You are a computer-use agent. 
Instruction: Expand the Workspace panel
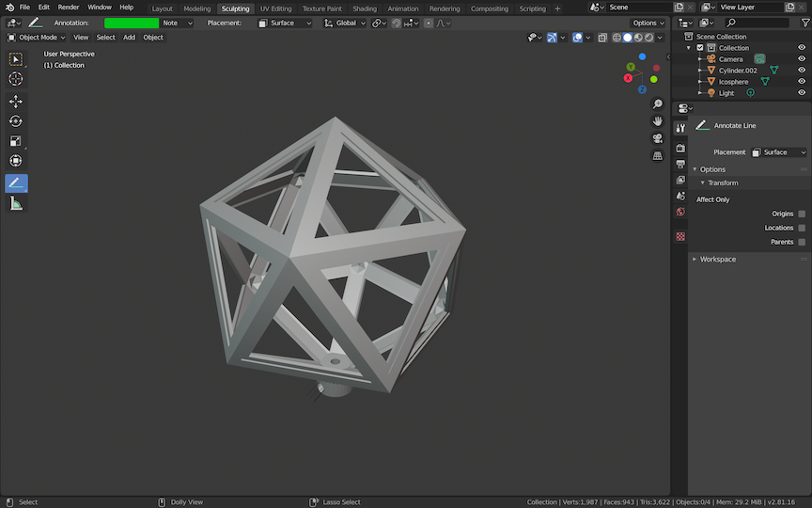point(717,259)
